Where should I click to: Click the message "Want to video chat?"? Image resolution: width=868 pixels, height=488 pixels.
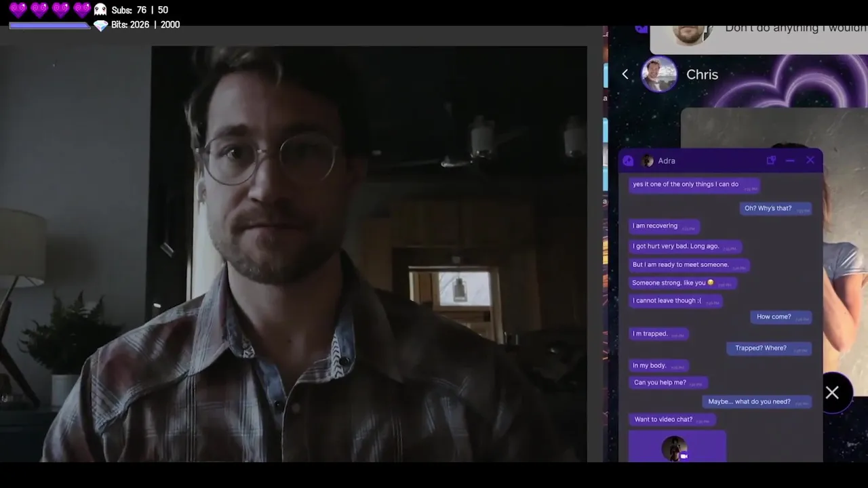[672, 420]
